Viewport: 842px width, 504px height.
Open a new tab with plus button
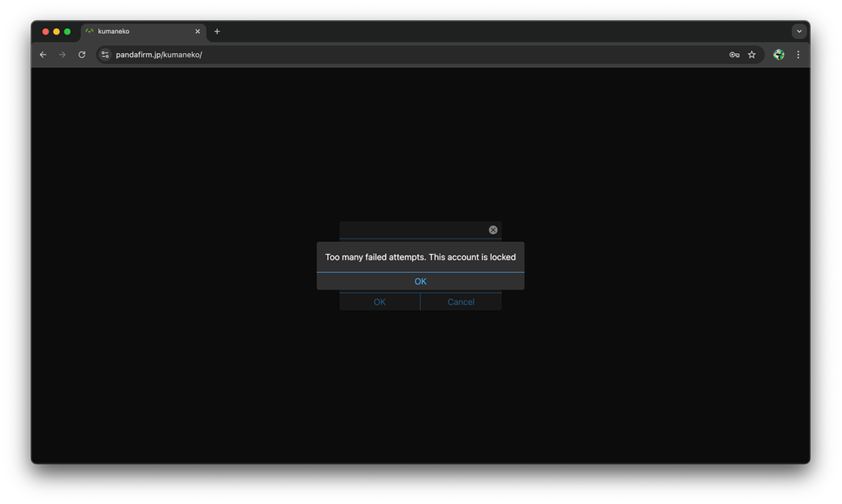pos(217,31)
